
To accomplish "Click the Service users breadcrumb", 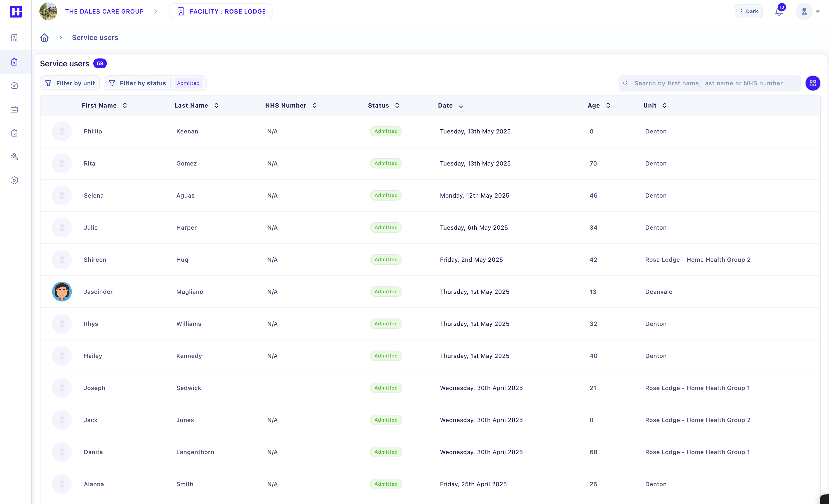I will (95, 38).
